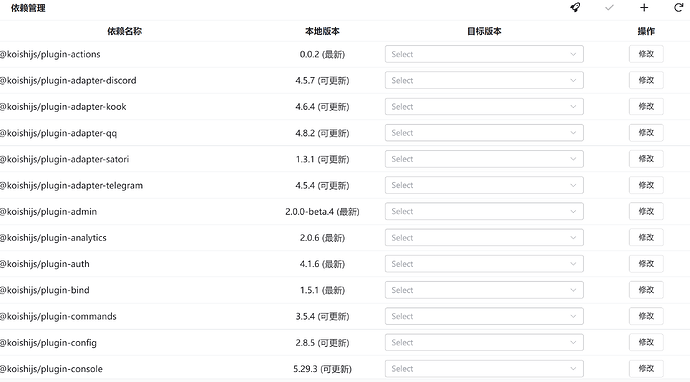The width and height of the screenshot is (690, 382).
Task: Click version 1.3.1 (可更新) cell
Action: coord(323,159)
